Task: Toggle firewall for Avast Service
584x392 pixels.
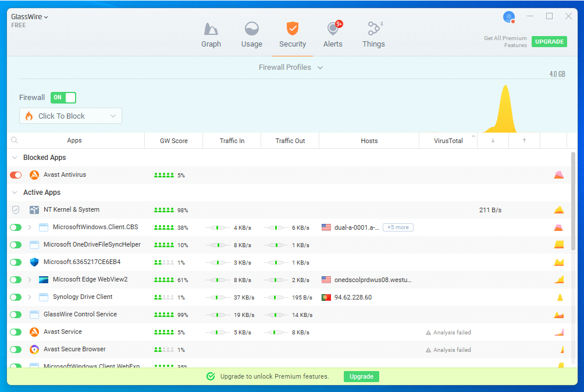Action: (16, 332)
